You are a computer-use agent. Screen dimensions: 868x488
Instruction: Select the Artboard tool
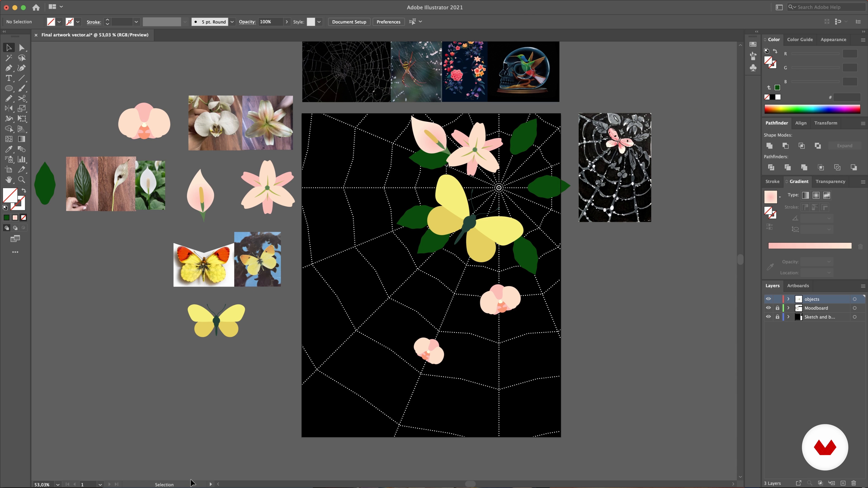pos(9,169)
